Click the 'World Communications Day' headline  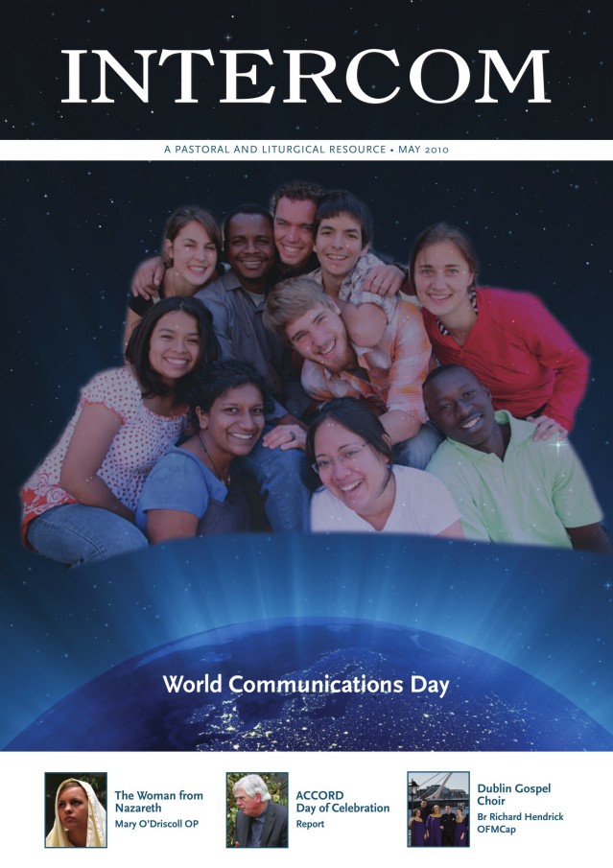pos(306,685)
